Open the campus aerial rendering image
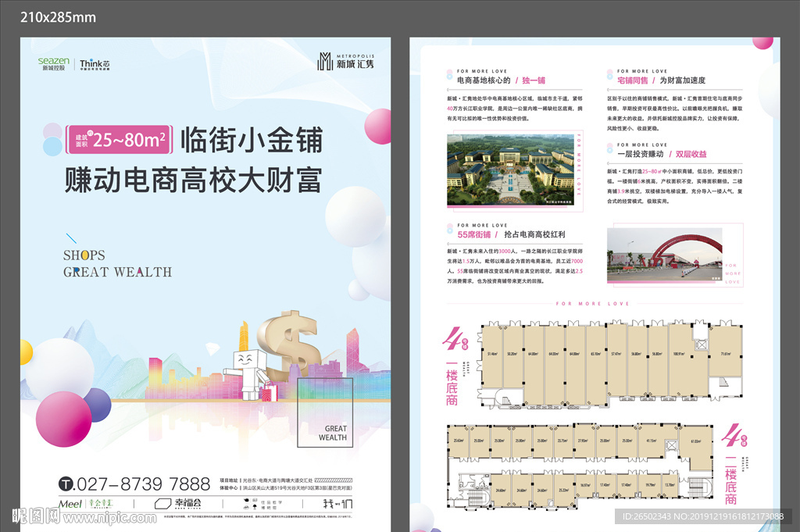800x532 pixels. point(509,170)
